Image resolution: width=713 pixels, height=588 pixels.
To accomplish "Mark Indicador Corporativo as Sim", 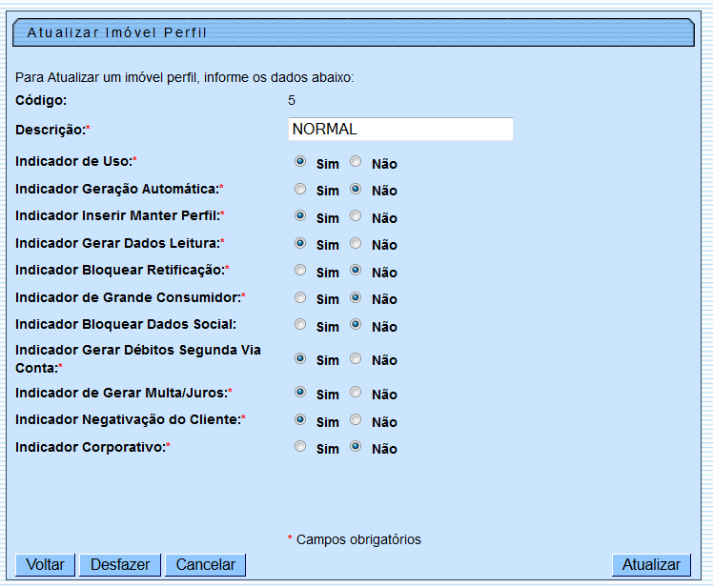I will pos(300,447).
